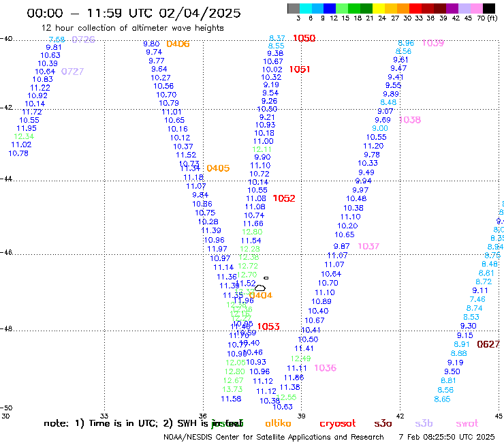Click the 8.96 value beside track 1039
Viewport: 504px width, 443px height.
pyautogui.click(x=406, y=43)
